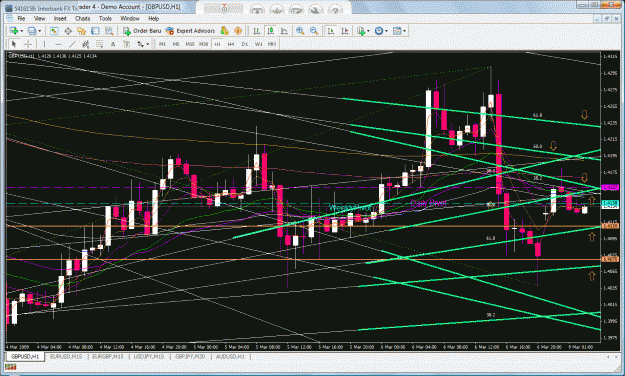Click the Zoom Out magnifier
The image size is (625, 376).
click(314, 31)
